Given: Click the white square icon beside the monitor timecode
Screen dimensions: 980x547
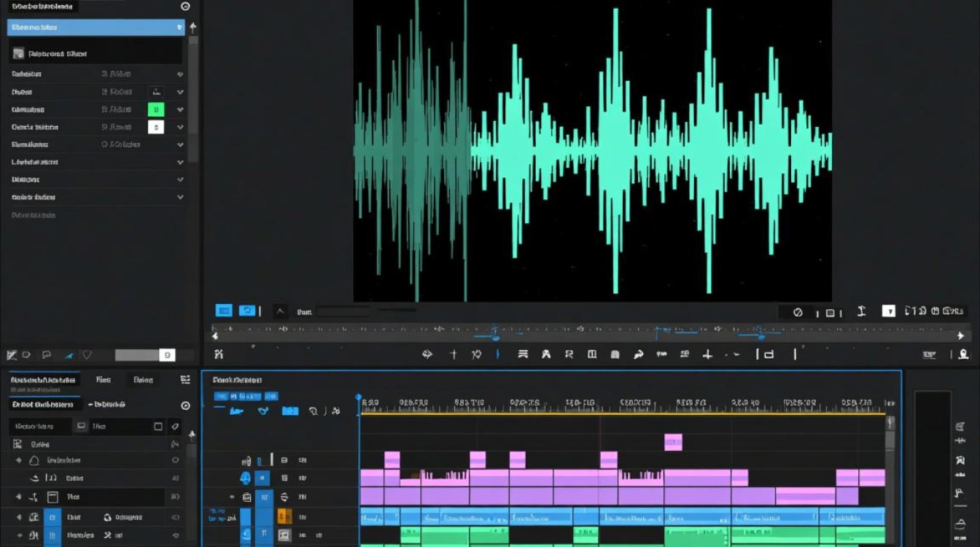Looking at the screenshot, I should 888,311.
